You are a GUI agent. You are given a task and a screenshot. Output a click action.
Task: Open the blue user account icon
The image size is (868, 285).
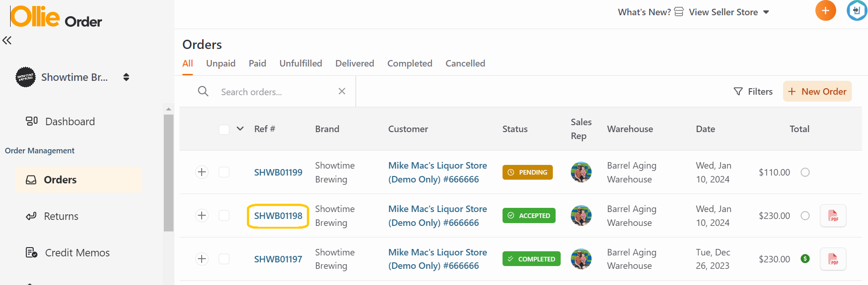(x=857, y=11)
